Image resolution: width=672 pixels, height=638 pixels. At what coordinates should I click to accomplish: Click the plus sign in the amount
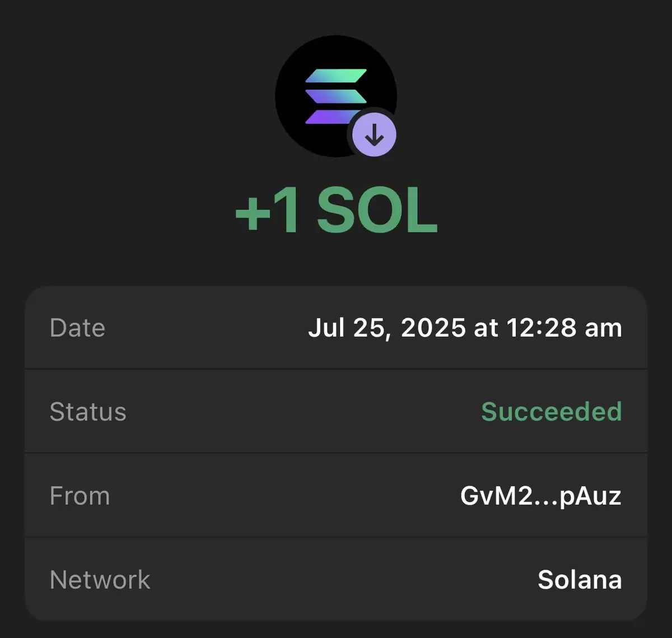[x=254, y=213]
